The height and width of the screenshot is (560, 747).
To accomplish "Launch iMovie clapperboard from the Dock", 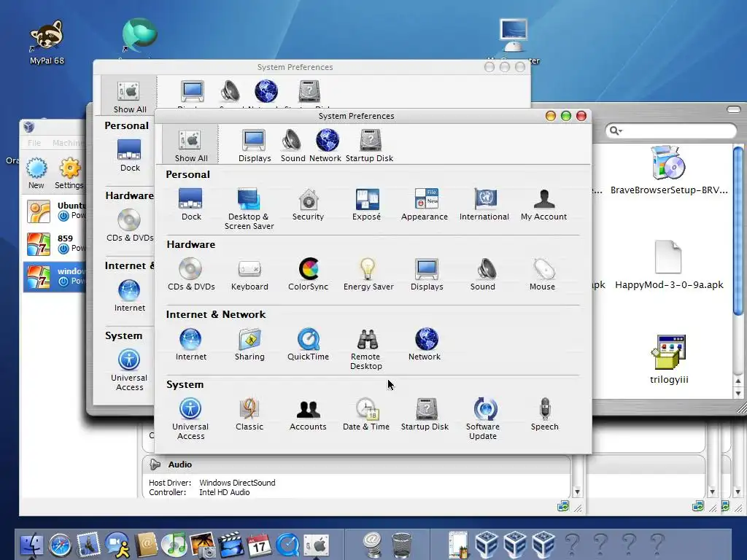I will coord(231,545).
